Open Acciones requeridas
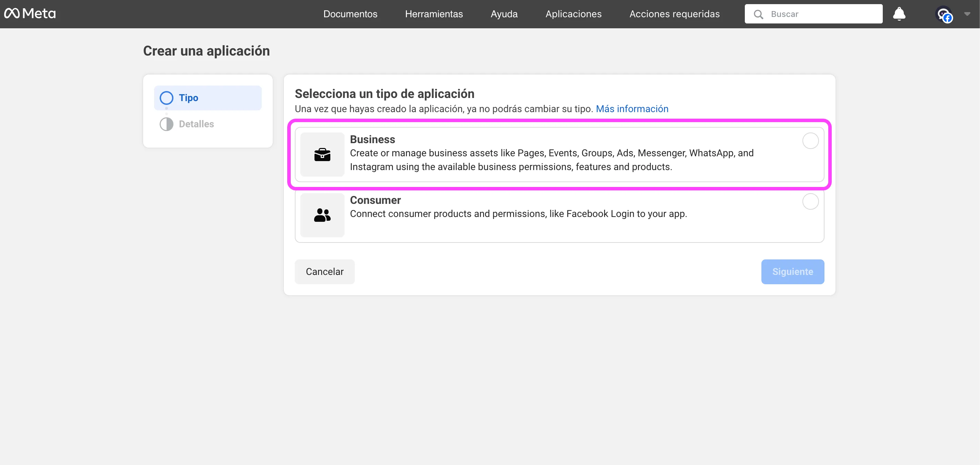980x465 pixels. tap(674, 14)
